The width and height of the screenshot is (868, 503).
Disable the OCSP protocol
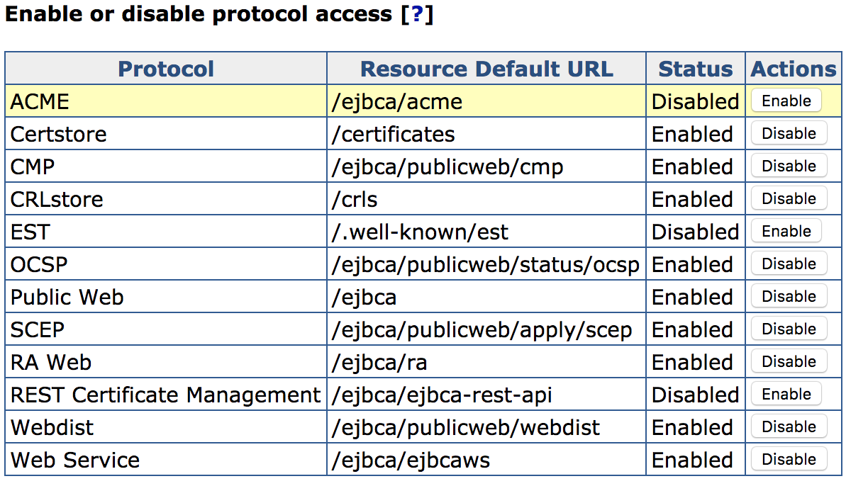tap(789, 264)
